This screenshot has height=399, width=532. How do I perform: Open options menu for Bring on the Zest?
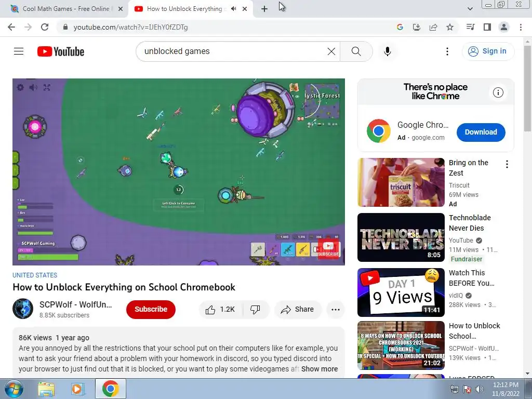(x=507, y=164)
